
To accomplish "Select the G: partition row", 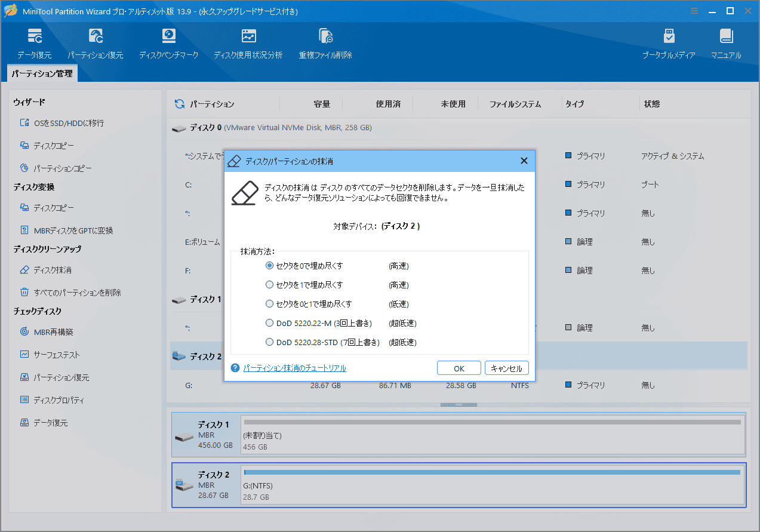I will click(x=459, y=385).
